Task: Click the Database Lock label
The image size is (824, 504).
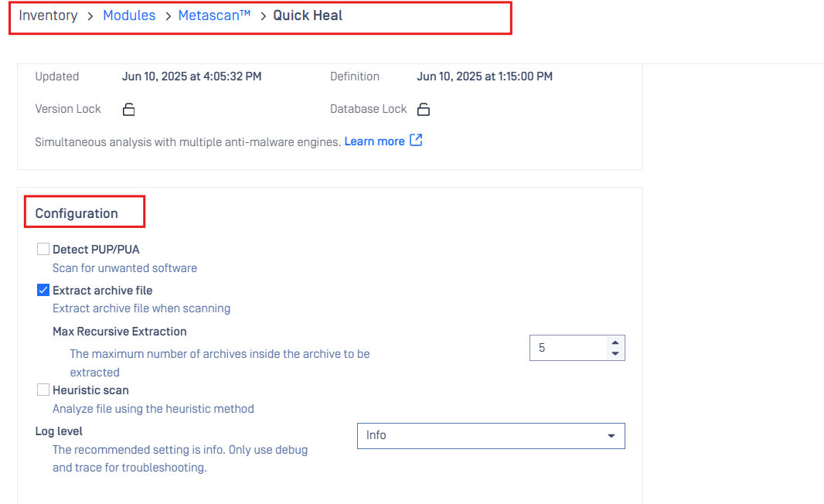Action: (x=369, y=109)
